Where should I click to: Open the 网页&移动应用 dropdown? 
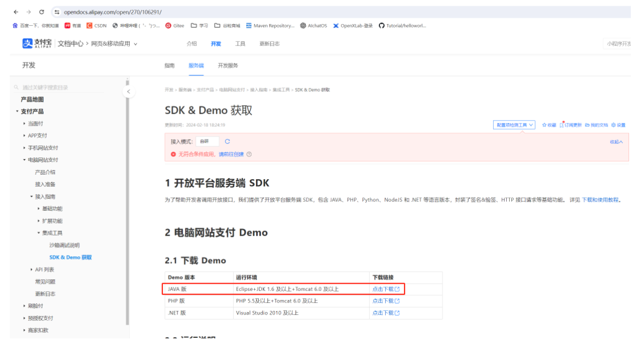pyautogui.click(x=114, y=44)
